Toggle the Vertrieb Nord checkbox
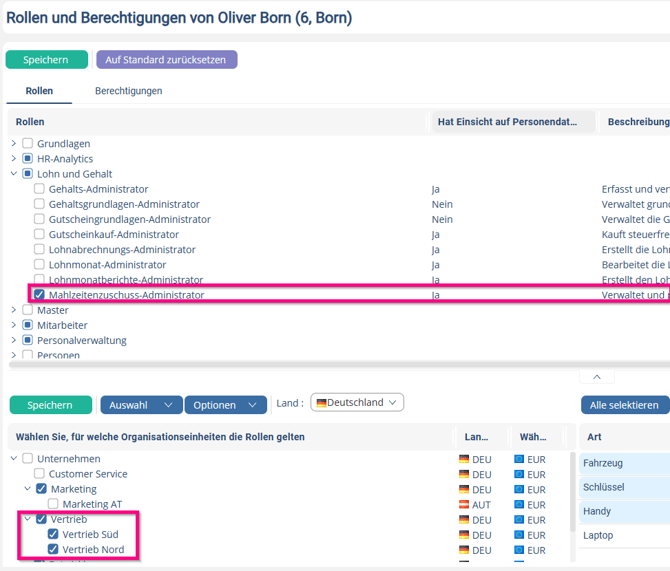This screenshot has height=571, width=670. [x=53, y=549]
